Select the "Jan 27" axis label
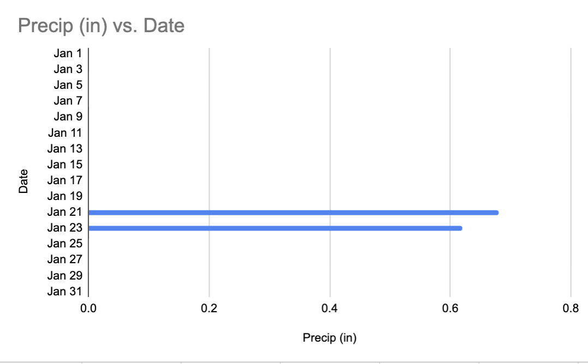 click(x=65, y=259)
